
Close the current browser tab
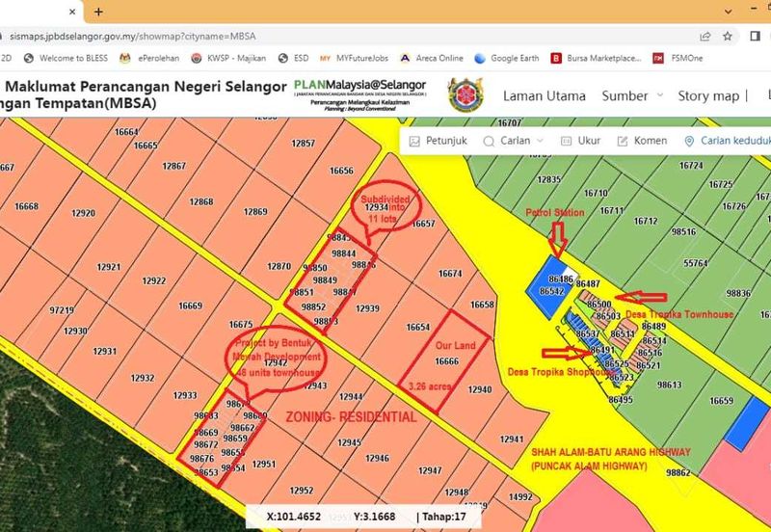(x=69, y=12)
